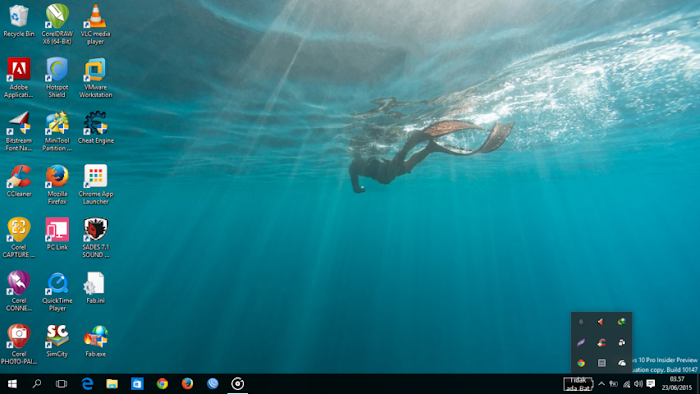Screen dimensions: 700x394
Task: Open the orange speaker audio manager tray icon
Action: (x=601, y=322)
